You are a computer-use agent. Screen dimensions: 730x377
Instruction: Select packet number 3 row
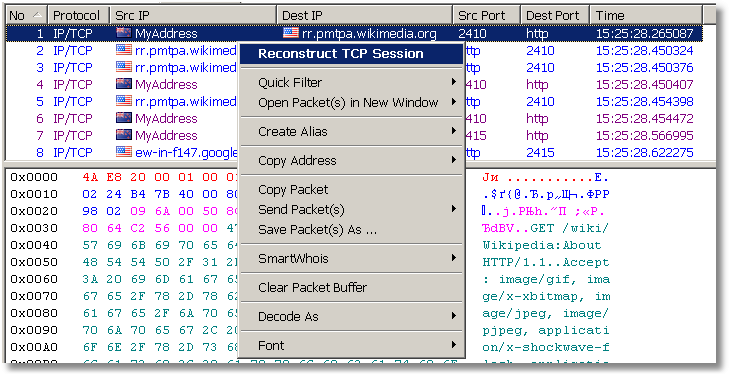(354, 67)
